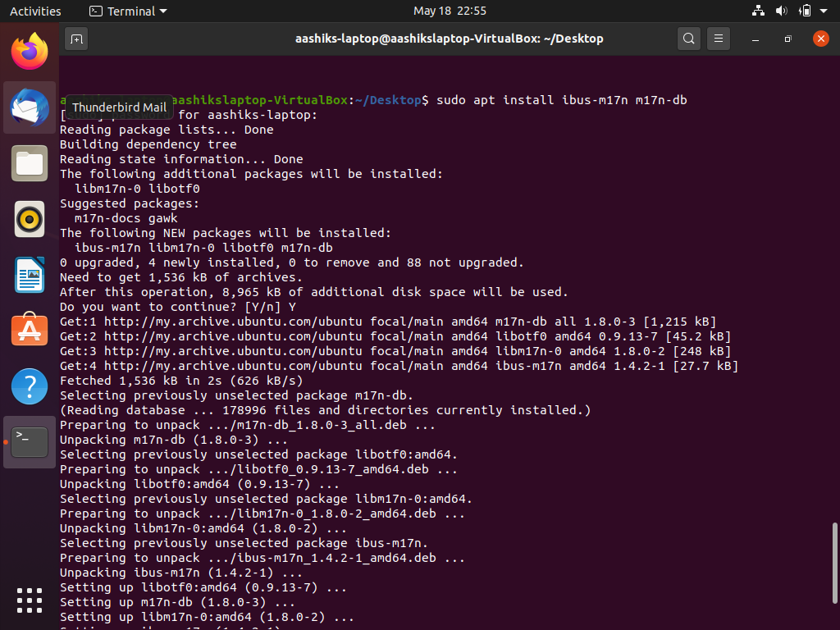Open Thunderbird Mail from the dock
840x630 pixels.
click(x=30, y=107)
